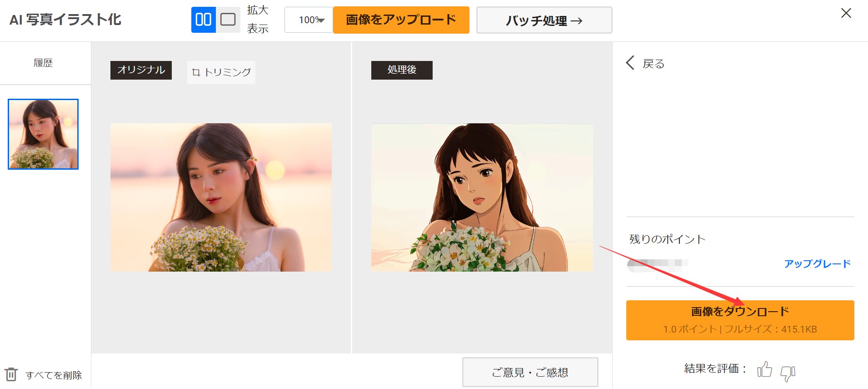
Task: Click the original photo preview
Action: tap(221, 197)
